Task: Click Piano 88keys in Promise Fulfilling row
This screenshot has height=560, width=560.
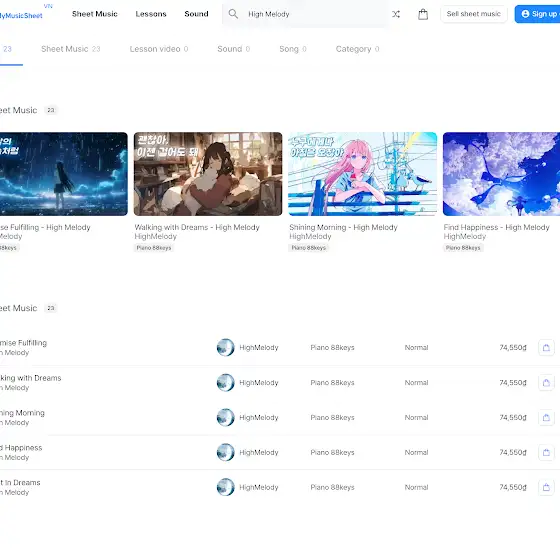Action: tap(332, 348)
